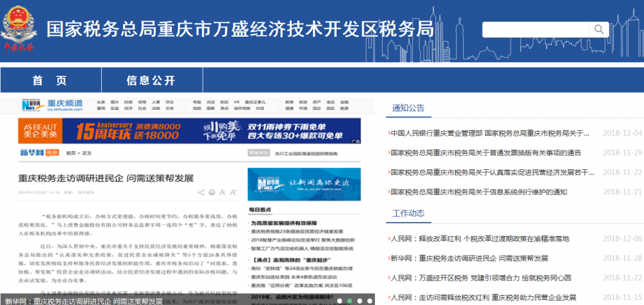Click the magnifier search icon in the header
644x305 pixels.
point(599,30)
